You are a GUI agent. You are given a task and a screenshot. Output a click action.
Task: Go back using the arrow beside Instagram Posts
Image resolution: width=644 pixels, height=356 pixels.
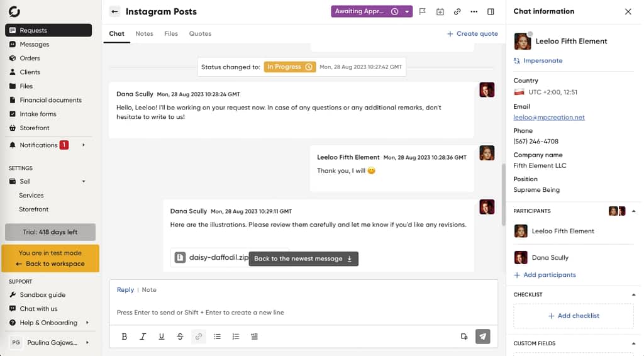click(x=114, y=11)
